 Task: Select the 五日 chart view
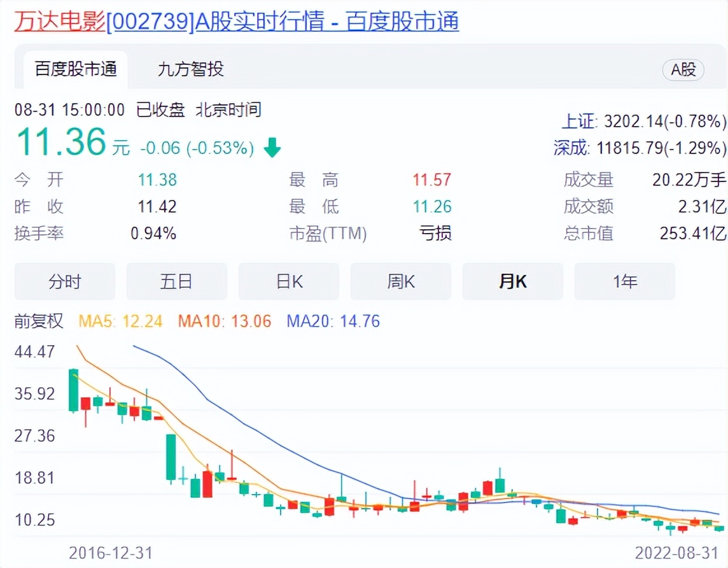pyautogui.click(x=176, y=281)
